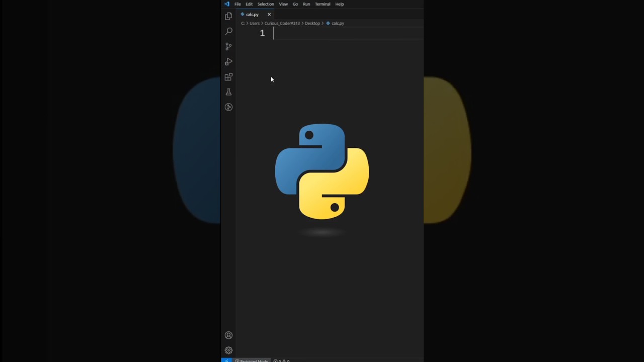644x362 pixels.
Task: Open the Run menu
Action: 306,4
